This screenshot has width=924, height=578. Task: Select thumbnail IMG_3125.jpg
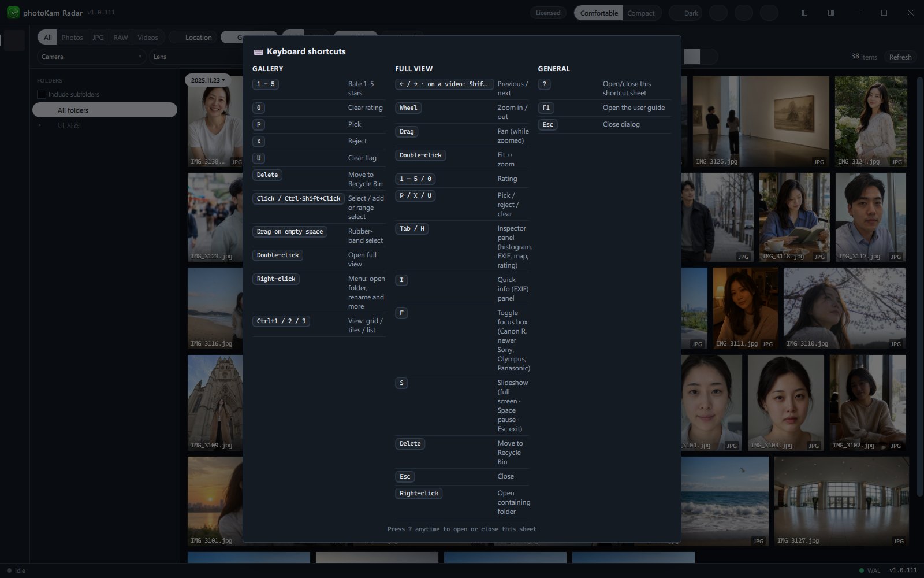761,121
